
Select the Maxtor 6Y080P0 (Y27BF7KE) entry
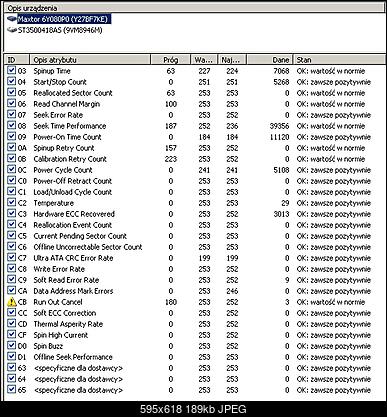pos(63,19)
